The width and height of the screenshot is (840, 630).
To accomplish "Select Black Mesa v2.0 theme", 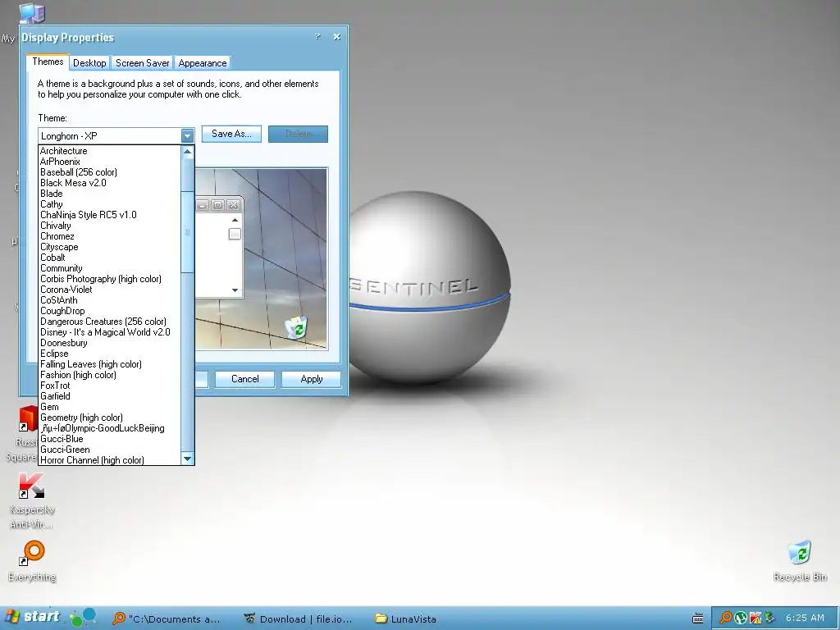I will click(110, 183).
